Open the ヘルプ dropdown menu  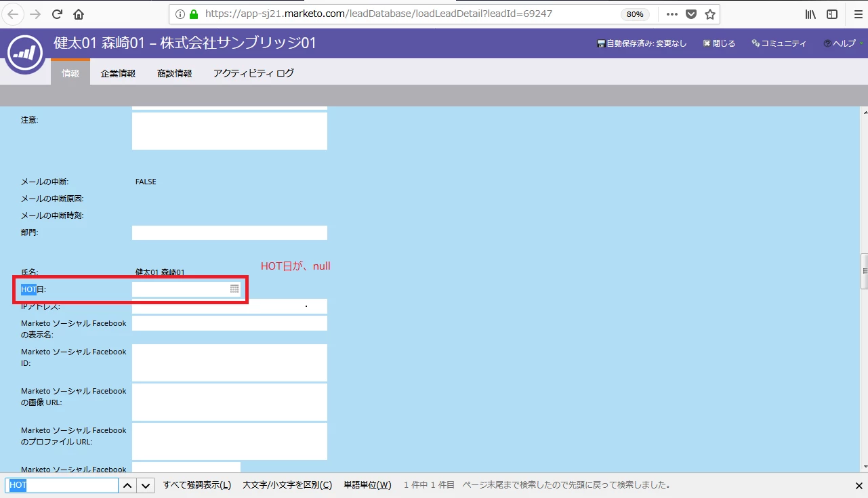click(844, 43)
